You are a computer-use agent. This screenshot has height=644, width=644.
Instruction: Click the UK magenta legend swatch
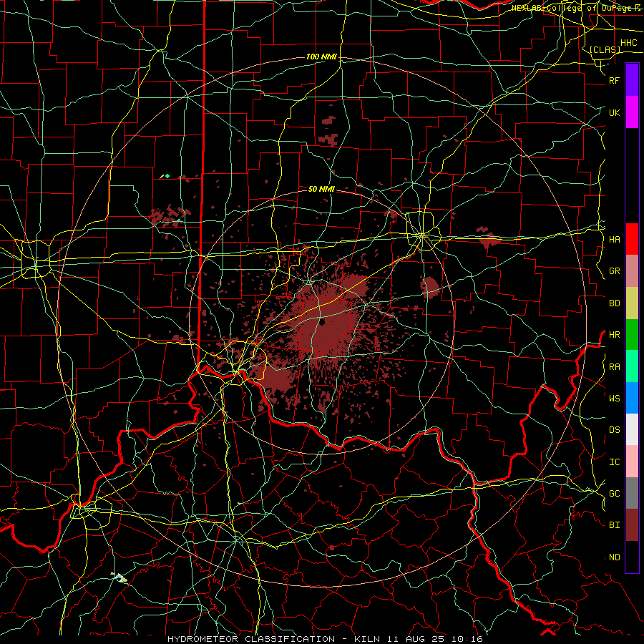(632, 112)
